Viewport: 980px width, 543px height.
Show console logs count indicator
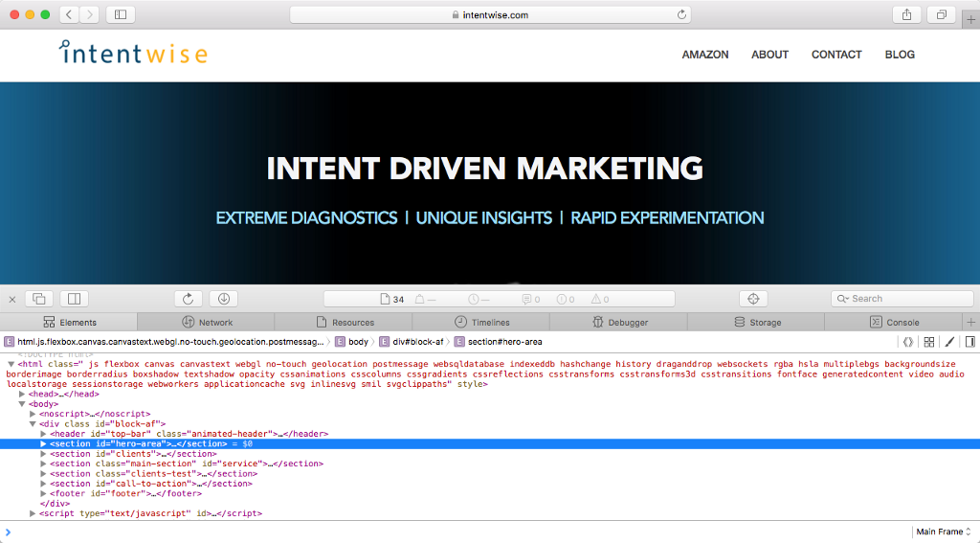tap(531, 299)
